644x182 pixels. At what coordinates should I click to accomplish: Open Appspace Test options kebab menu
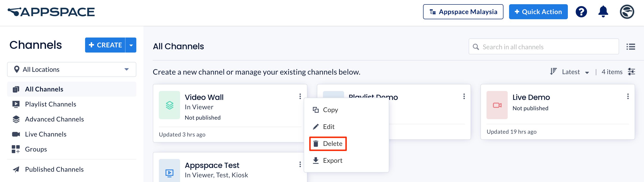[300, 165]
